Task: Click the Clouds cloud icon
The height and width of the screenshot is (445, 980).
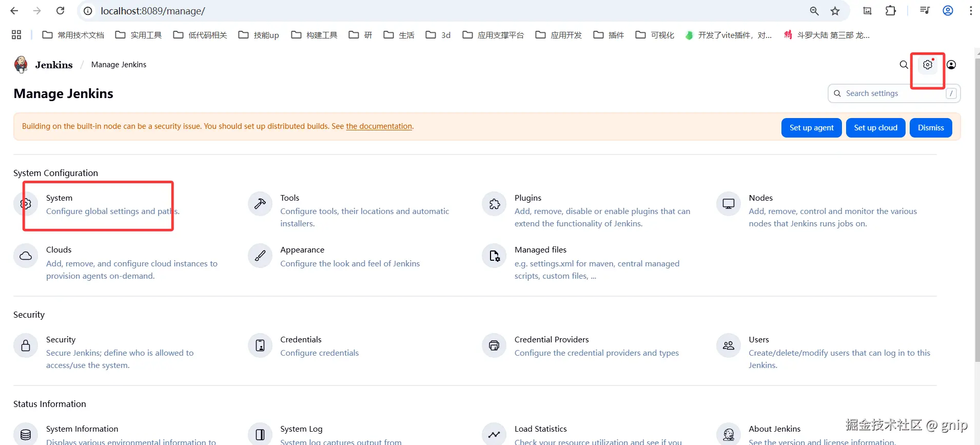Action: click(x=26, y=256)
